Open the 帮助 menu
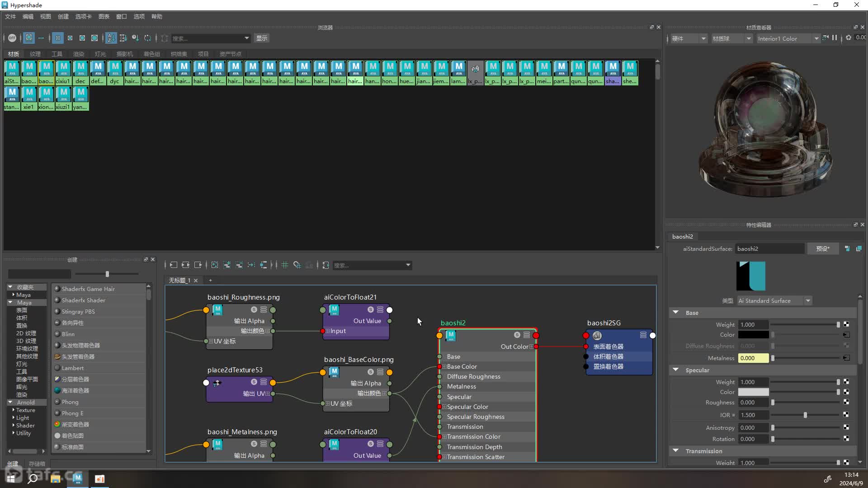 coord(157,16)
